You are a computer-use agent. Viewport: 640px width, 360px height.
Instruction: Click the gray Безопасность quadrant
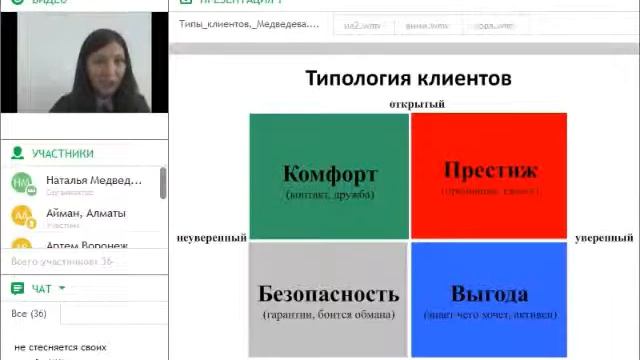coord(328,300)
